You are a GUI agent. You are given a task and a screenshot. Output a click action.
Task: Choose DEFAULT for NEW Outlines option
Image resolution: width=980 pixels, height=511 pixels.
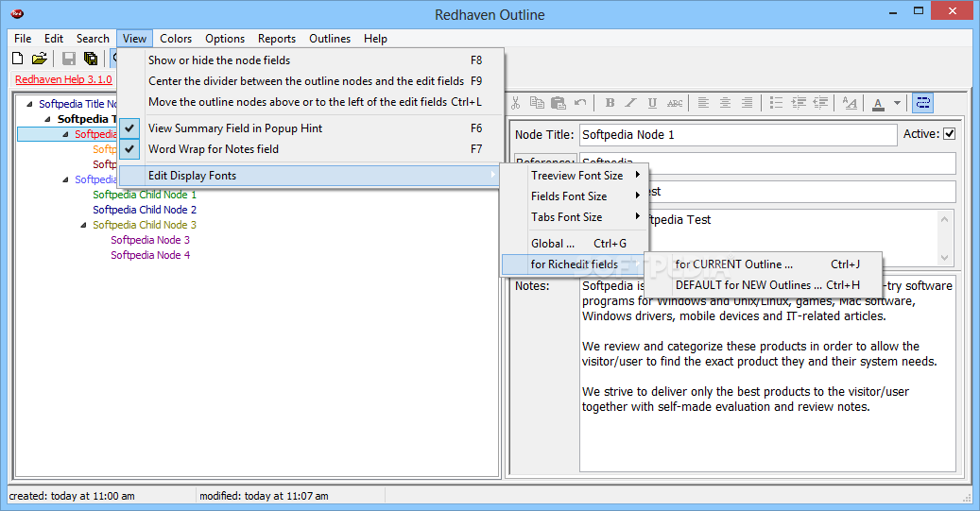pos(763,285)
